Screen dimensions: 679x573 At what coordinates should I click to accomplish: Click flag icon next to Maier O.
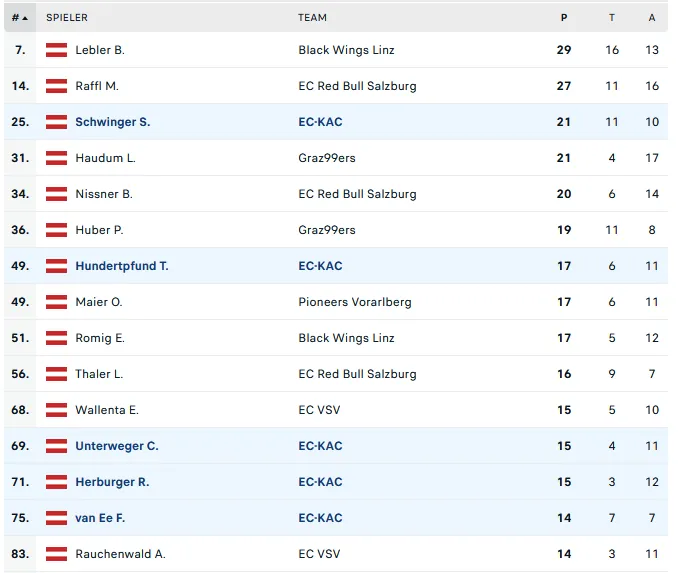pyautogui.click(x=56, y=302)
